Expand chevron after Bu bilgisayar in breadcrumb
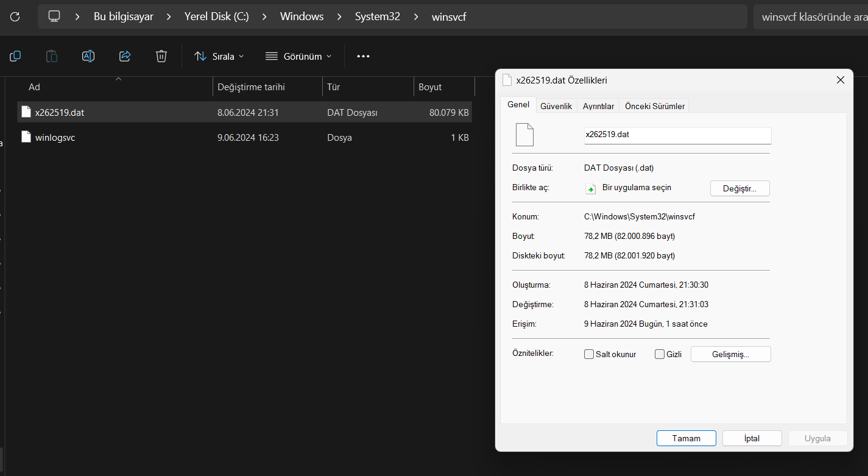Image resolution: width=868 pixels, height=476 pixels. click(169, 16)
